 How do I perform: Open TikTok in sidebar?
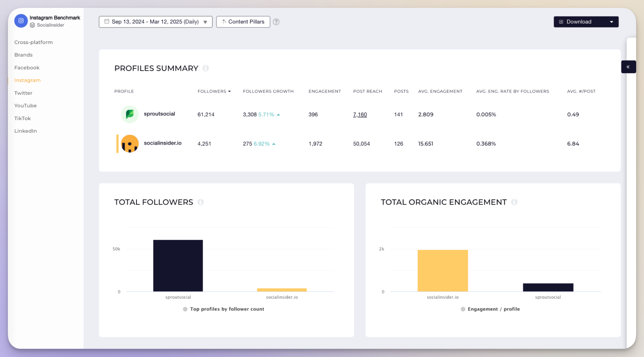(x=22, y=118)
